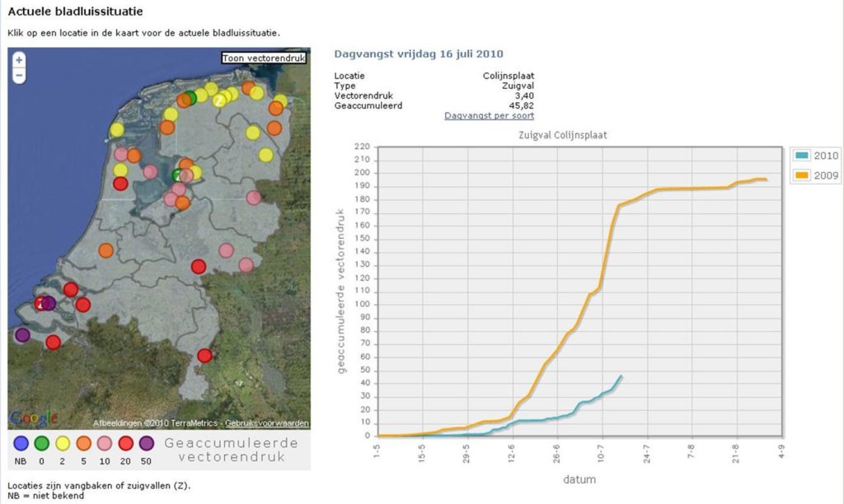Image resolution: width=844 pixels, height=504 pixels.
Task: Select the pink marker on the far eastern side
Action: [254, 198]
